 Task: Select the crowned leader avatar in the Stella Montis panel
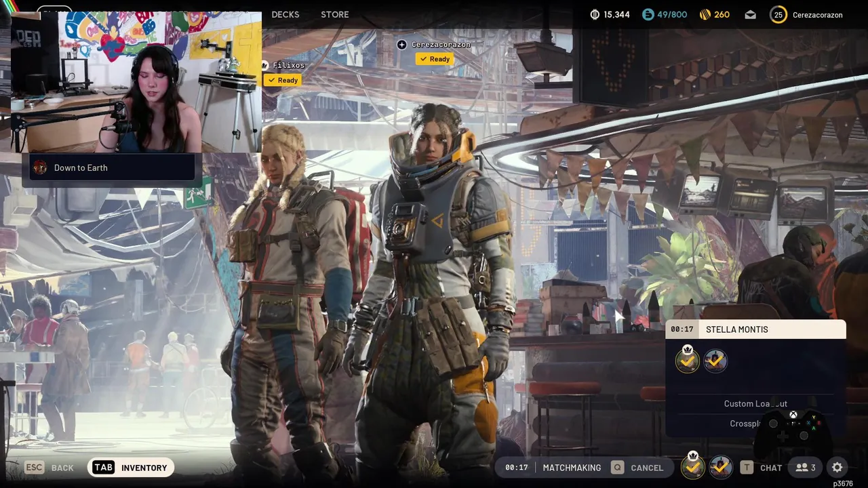click(687, 360)
